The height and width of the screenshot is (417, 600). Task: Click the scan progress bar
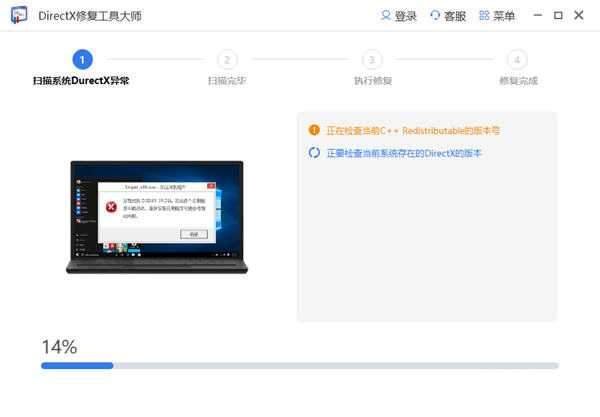[x=300, y=366]
